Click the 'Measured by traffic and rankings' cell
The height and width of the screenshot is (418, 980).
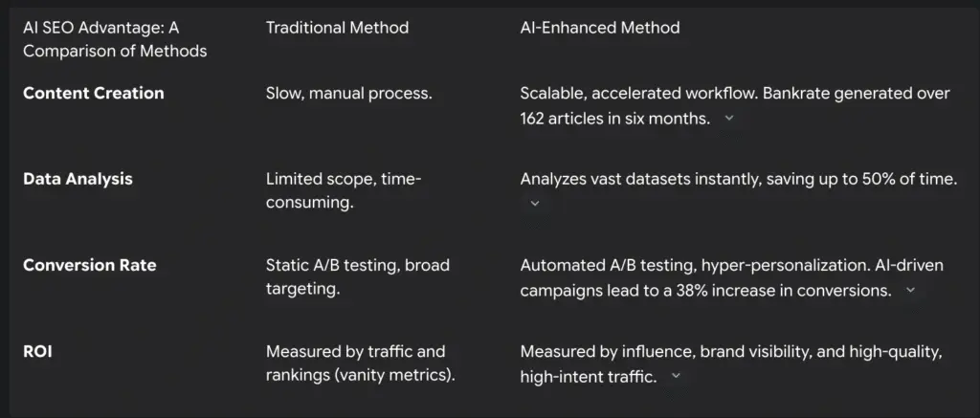tap(360, 363)
